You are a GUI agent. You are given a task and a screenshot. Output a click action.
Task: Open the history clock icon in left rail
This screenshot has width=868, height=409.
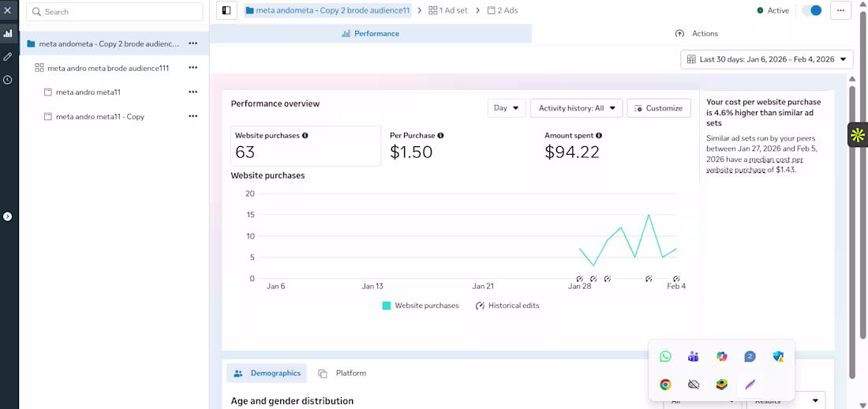(x=8, y=80)
